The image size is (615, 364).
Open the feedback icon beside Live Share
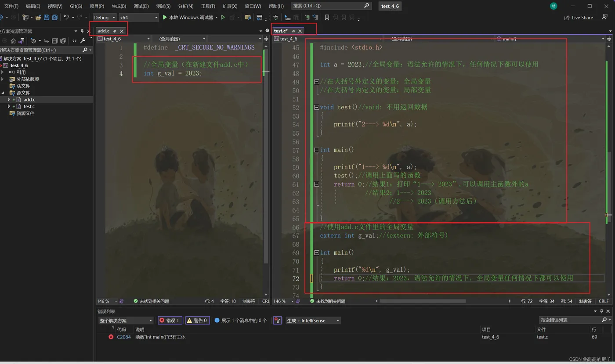[x=605, y=17]
